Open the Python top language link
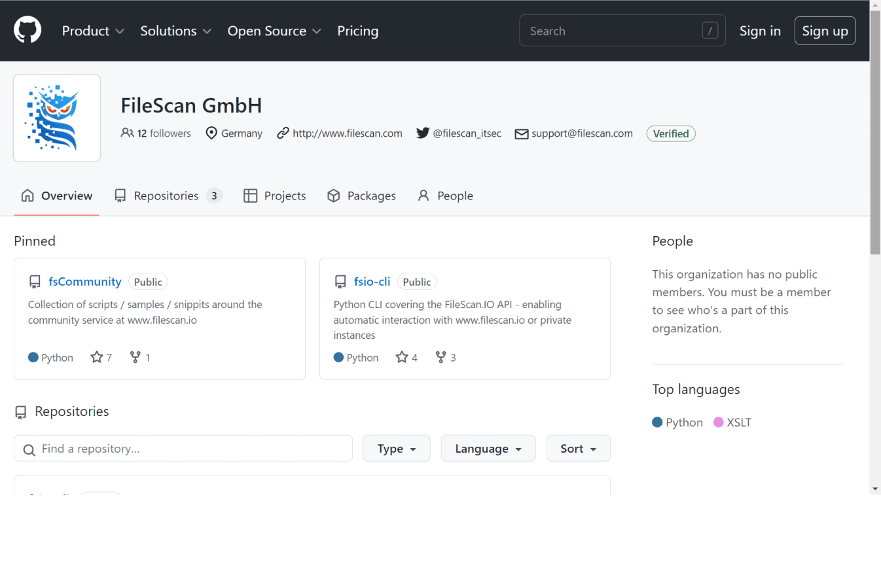 [x=677, y=423]
